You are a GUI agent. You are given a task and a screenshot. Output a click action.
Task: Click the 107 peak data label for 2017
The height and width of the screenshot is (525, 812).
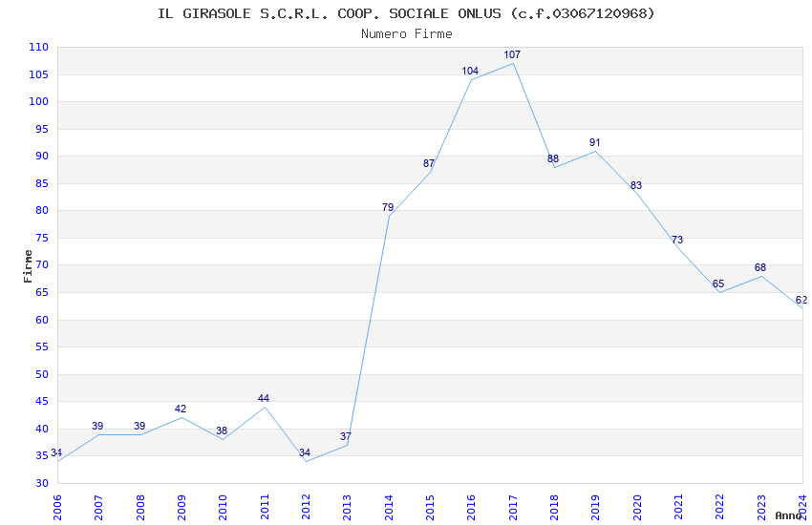(x=512, y=55)
